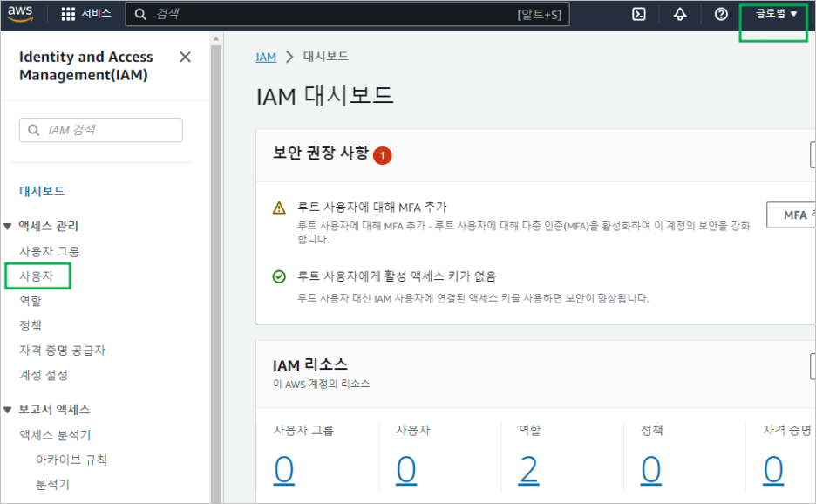Open 역할 in the sidebar
The image size is (816, 504).
31,301
